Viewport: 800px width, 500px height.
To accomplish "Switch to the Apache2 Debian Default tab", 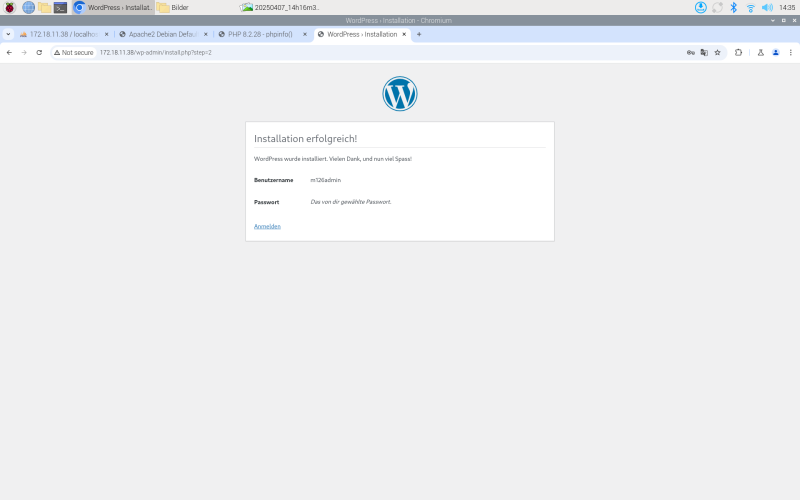I will [162, 34].
